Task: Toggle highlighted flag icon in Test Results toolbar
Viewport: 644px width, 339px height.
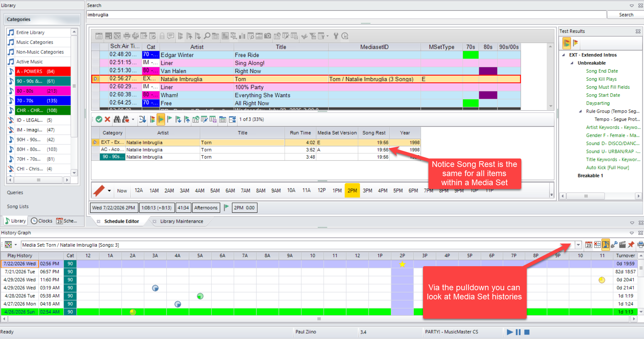Action: tap(567, 43)
